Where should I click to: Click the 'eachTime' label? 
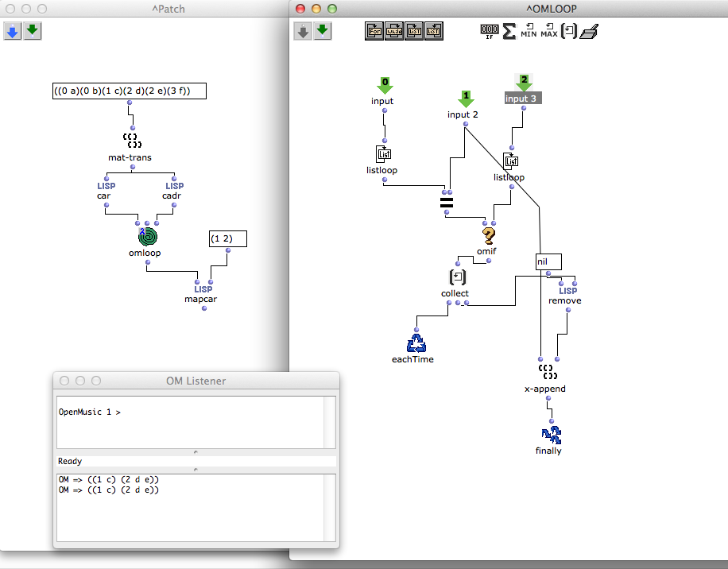point(412,359)
